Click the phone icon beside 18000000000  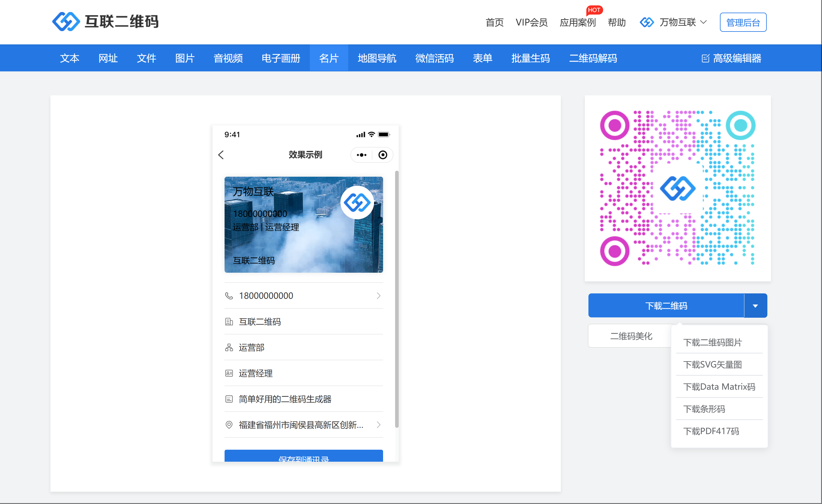(229, 296)
